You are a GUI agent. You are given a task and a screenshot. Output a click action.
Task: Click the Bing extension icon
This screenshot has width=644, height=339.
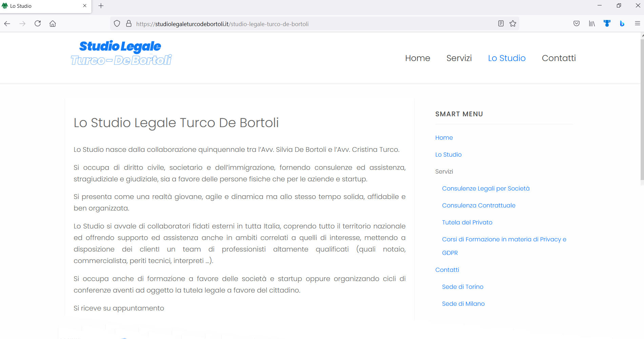(622, 24)
